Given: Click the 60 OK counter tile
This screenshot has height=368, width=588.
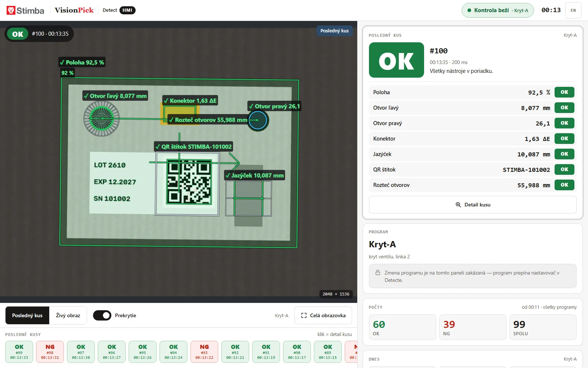Looking at the screenshot, I should tap(402, 327).
